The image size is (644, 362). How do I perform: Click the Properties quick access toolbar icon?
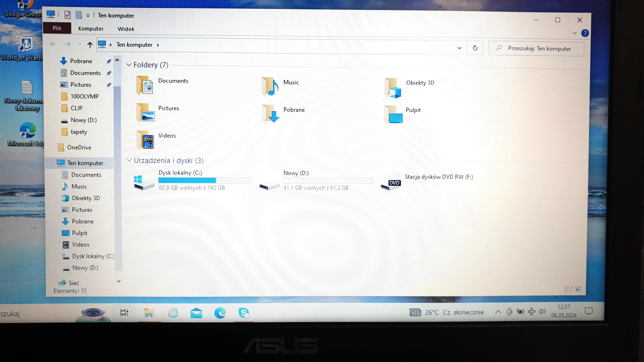(68, 15)
